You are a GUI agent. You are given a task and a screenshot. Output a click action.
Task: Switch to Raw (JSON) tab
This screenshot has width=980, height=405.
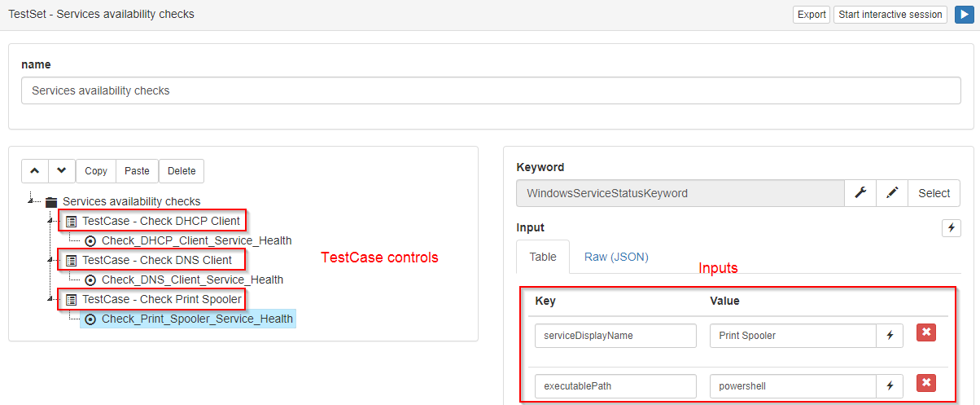click(616, 257)
